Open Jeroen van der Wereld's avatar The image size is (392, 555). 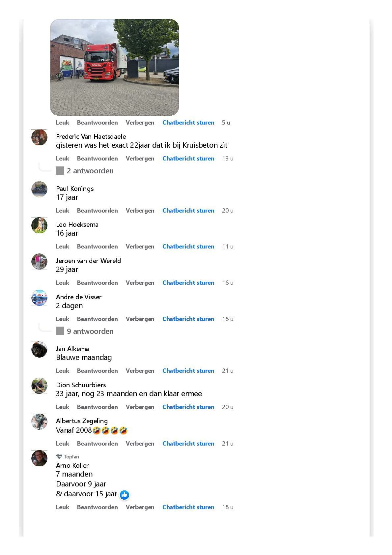pos(39,262)
